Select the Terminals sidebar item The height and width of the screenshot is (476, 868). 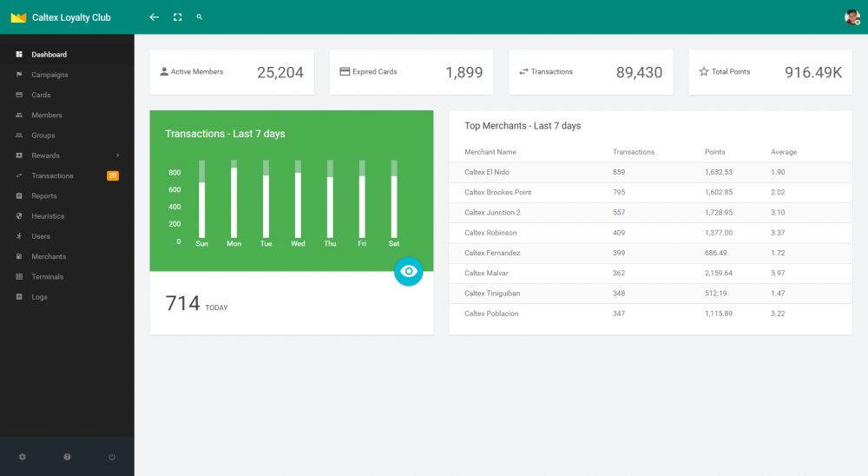(x=48, y=277)
